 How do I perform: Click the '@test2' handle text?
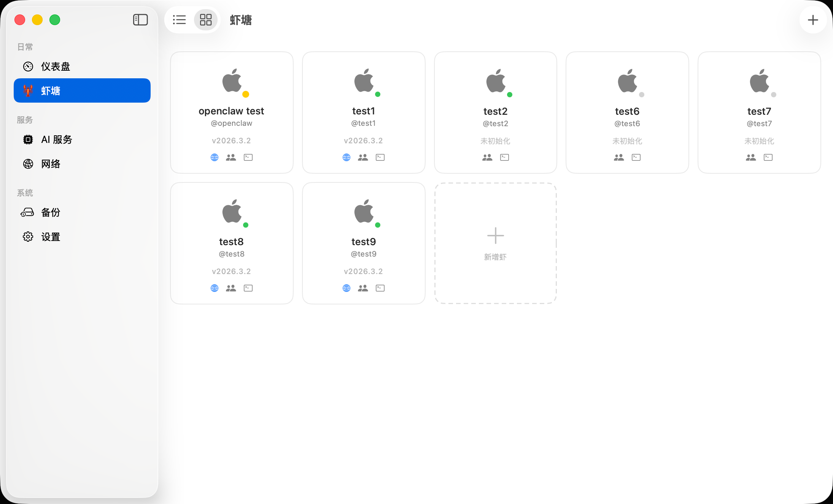click(x=495, y=124)
